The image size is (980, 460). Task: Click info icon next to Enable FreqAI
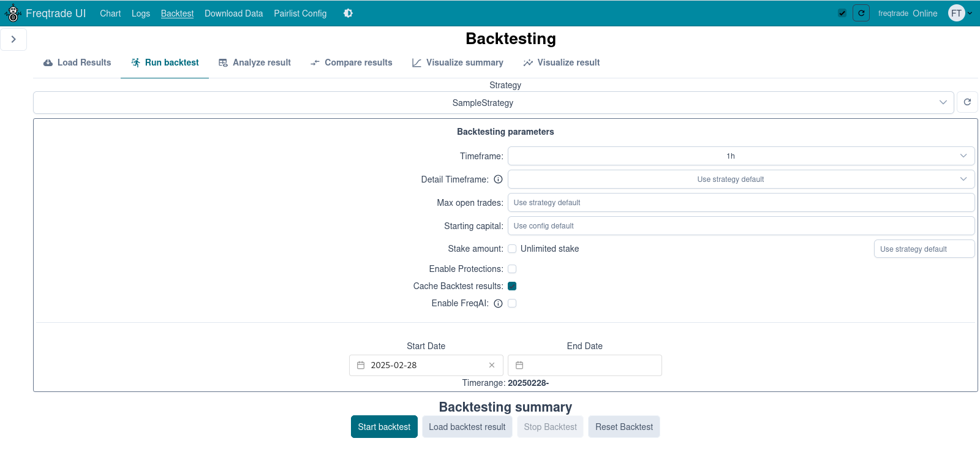498,303
